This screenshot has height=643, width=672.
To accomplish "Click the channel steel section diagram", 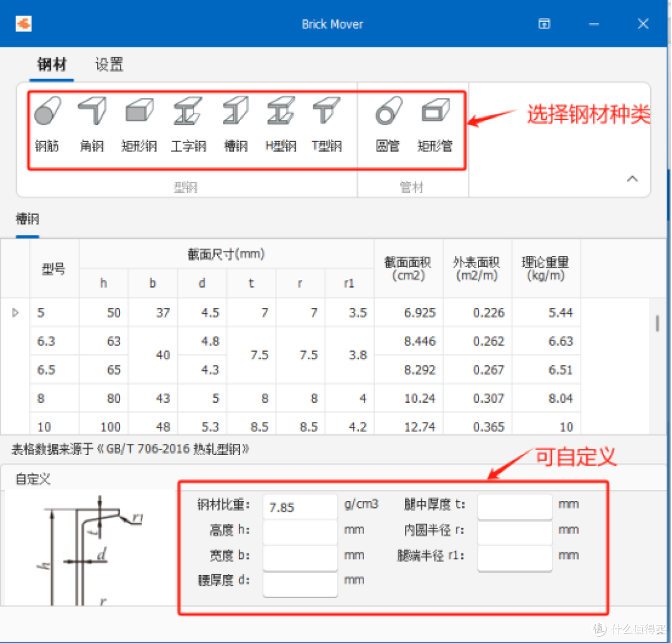I will (90, 551).
